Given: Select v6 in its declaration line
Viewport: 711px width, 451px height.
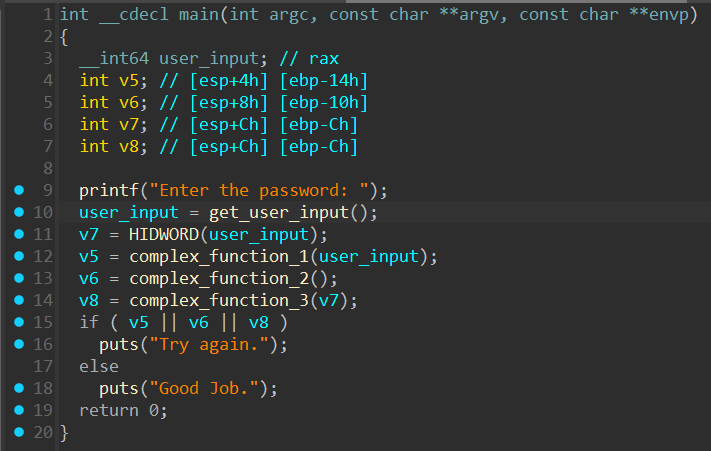Looking at the screenshot, I should [x=129, y=102].
